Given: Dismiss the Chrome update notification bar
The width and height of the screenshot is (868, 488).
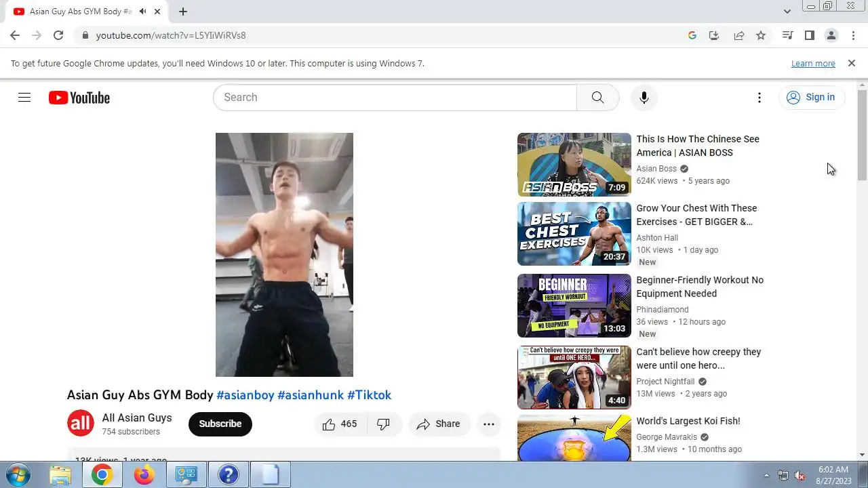Looking at the screenshot, I should 852,63.
